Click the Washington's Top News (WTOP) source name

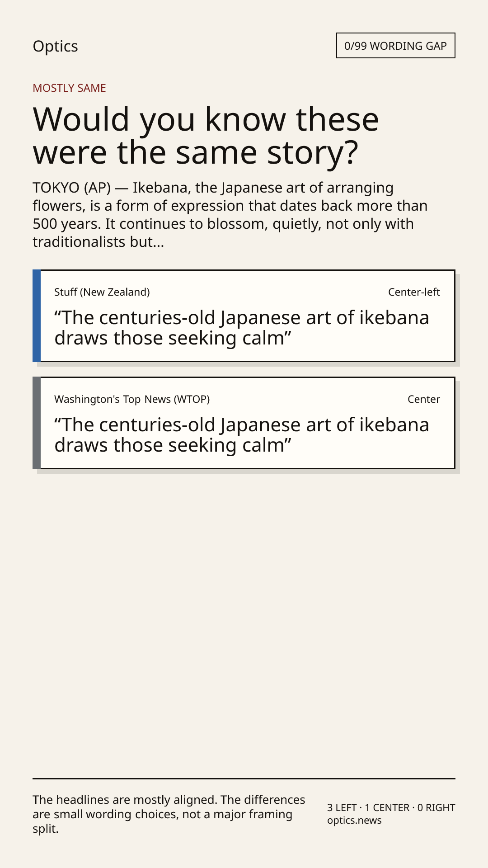(x=132, y=399)
